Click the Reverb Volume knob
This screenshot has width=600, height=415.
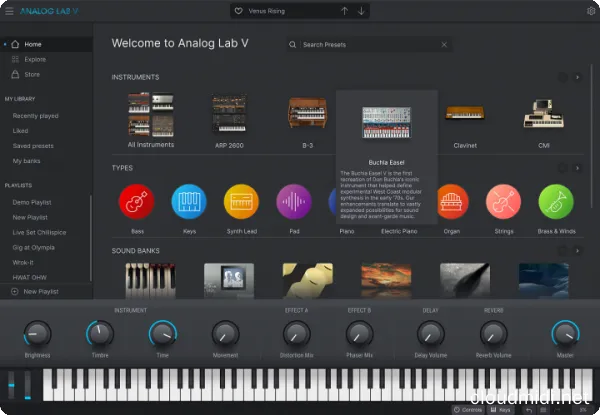494,334
